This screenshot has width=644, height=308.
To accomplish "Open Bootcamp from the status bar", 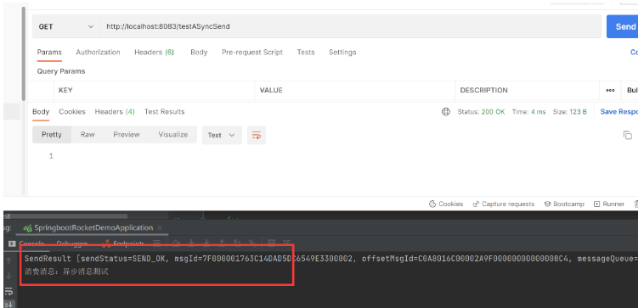I will click(564, 204).
